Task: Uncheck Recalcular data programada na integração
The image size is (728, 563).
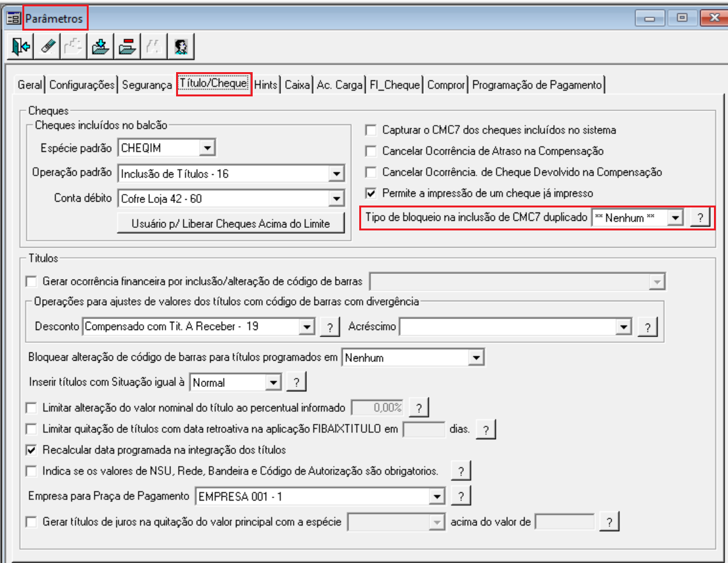Action: pos(31,450)
